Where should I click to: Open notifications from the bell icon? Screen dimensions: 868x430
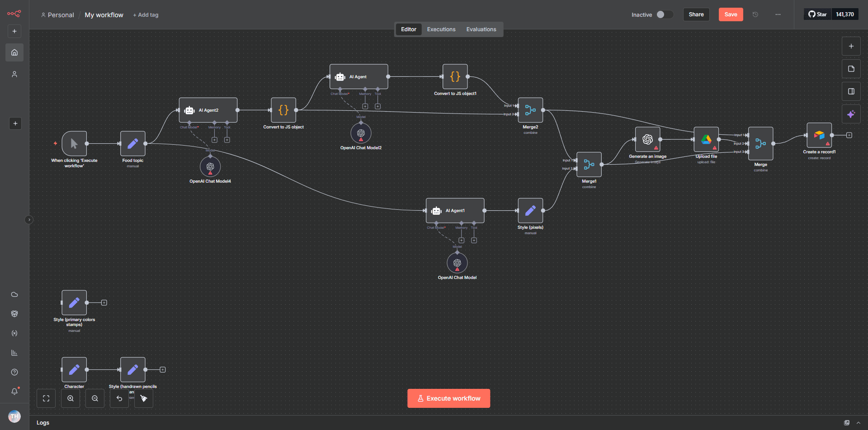point(14,392)
